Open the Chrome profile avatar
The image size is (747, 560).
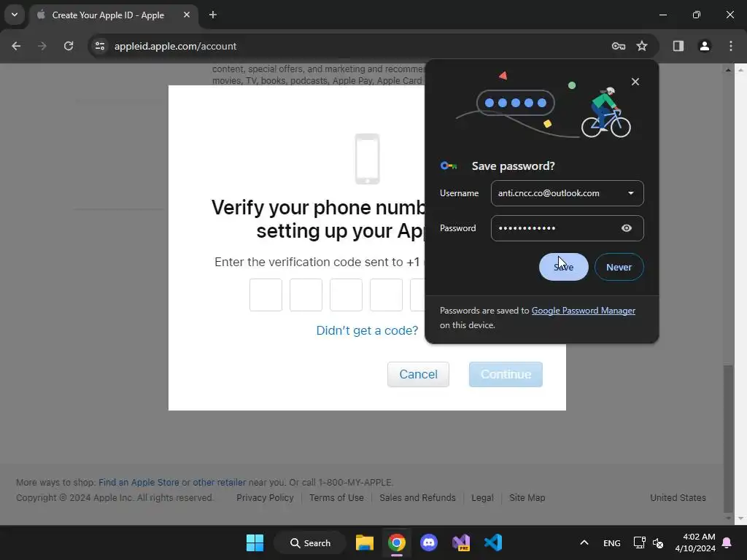(704, 46)
